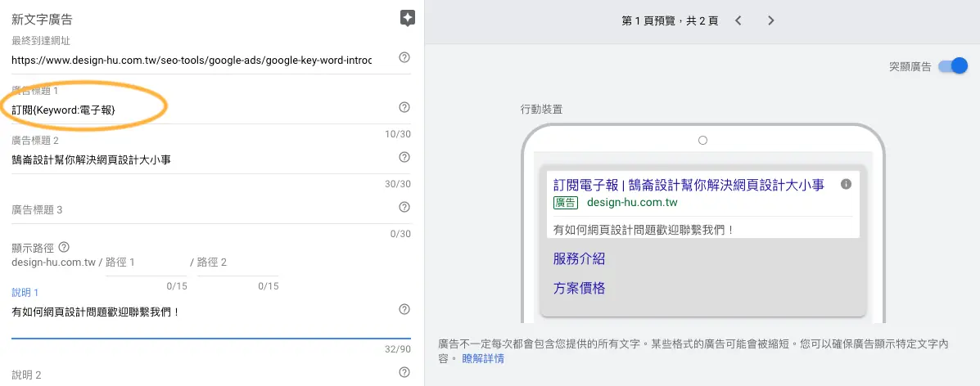Click the 廣告 badge in preview
The width and height of the screenshot is (980, 386).
[566, 202]
